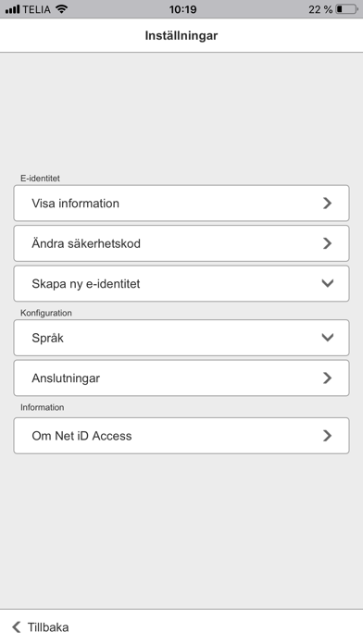
Task: Expand the Skapa ny e-identitet section
Action: coord(181,283)
